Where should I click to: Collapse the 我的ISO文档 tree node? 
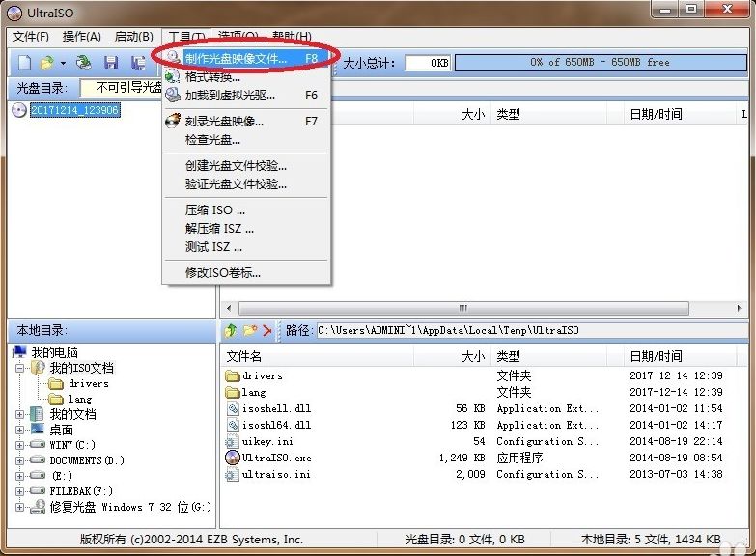(x=19, y=368)
